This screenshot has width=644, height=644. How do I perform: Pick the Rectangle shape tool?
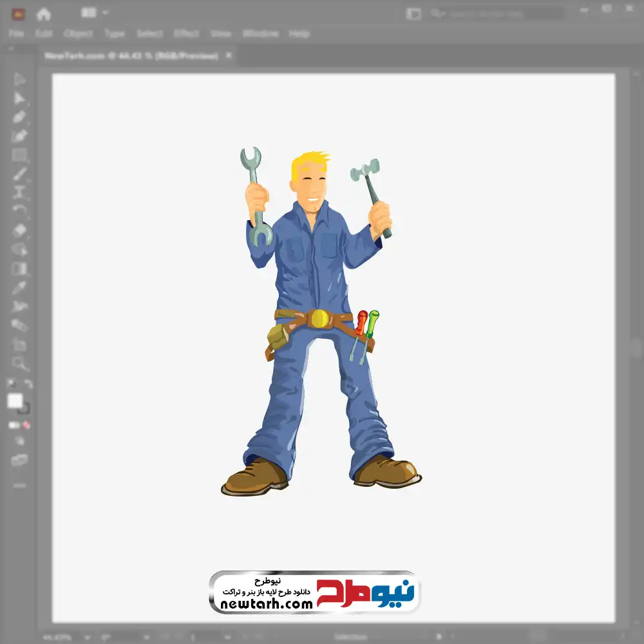(x=19, y=155)
